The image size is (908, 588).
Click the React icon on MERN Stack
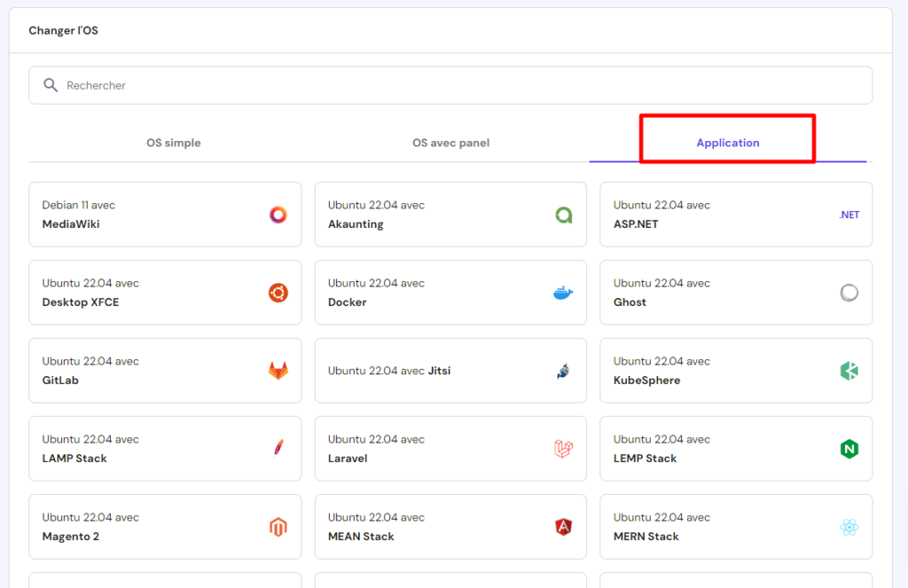[849, 527]
